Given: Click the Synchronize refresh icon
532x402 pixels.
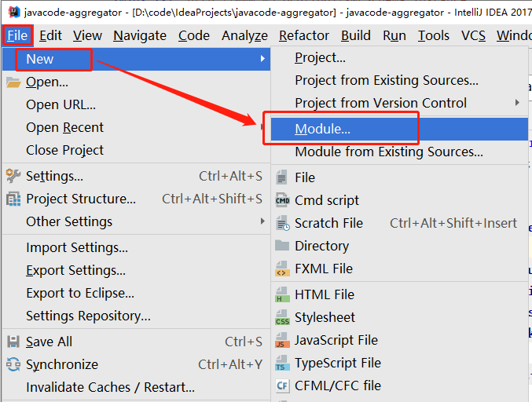Looking at the screenshot, I should tap(13, 364).
